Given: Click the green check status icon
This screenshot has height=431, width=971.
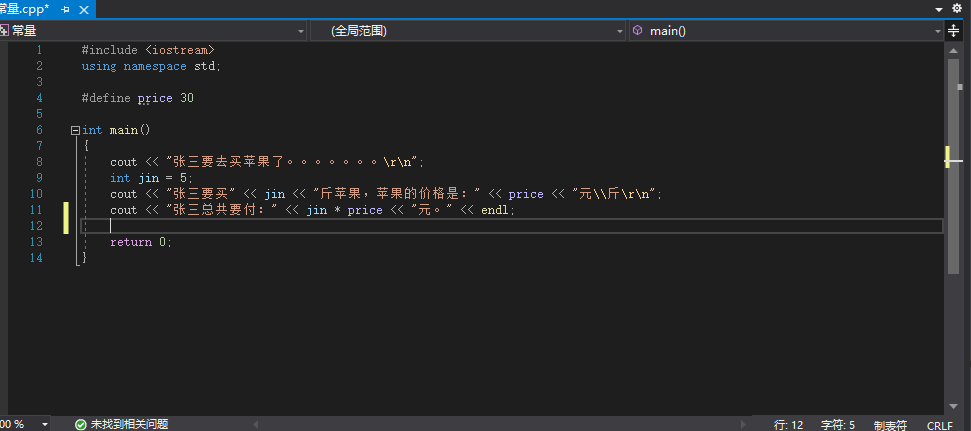Looking at the screenshot, I should (x=81, y=424).
